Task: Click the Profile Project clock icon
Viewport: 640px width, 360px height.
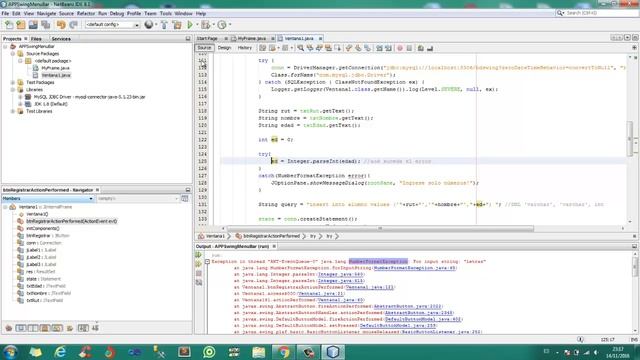Action: [222, 25]
